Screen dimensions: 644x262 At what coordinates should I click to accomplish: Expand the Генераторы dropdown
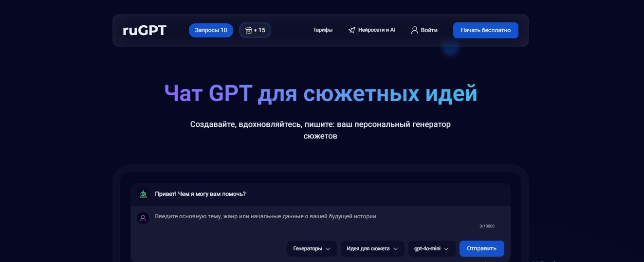312,248
